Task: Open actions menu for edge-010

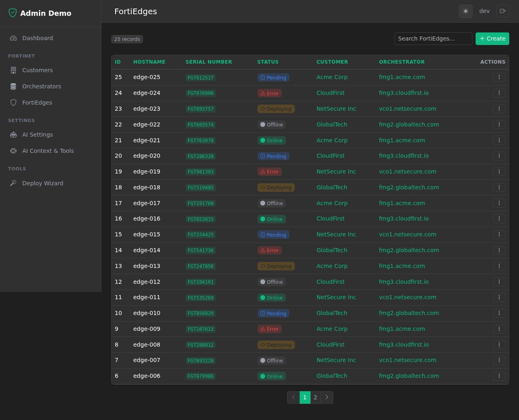Action: (499, 313)
